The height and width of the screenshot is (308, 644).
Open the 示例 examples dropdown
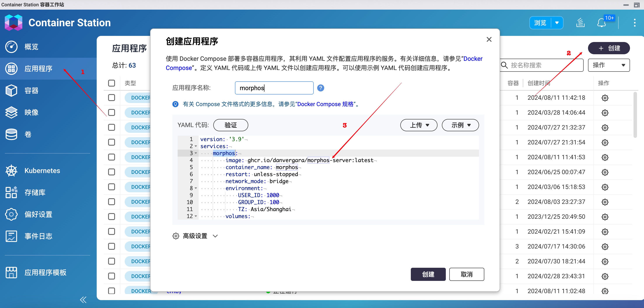[460, 125]
